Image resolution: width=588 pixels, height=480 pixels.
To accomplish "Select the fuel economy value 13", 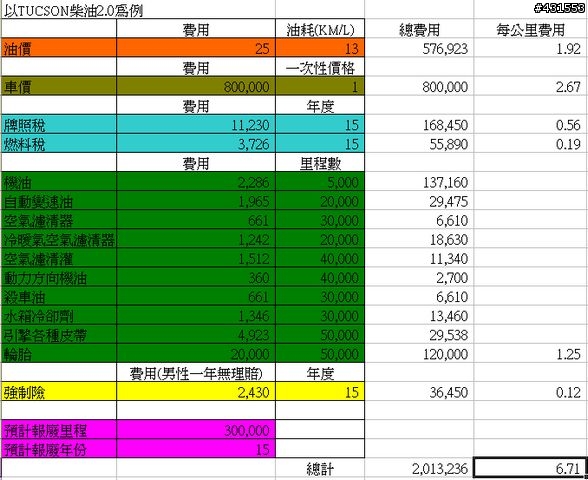I will pos(320,48).
